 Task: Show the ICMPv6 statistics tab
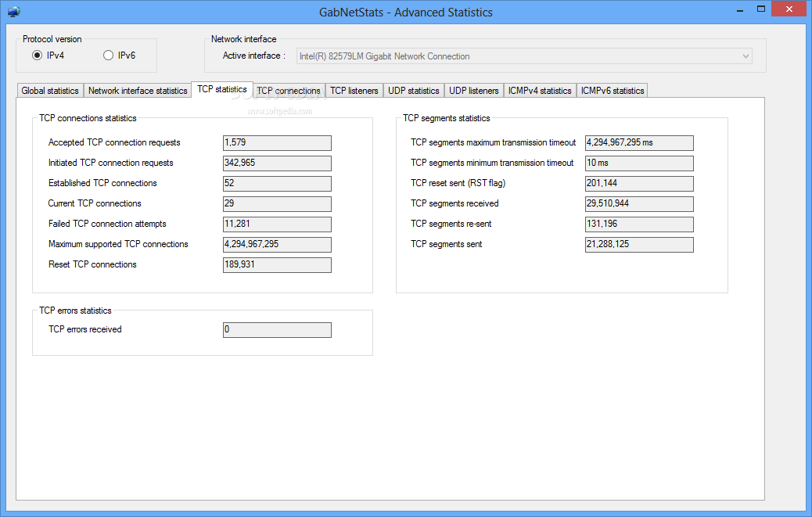coord(612,91)
